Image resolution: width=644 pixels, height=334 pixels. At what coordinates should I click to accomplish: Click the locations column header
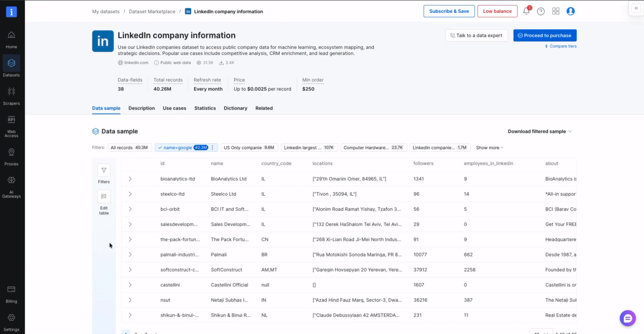pyautogui.click(x=322, y=163)
